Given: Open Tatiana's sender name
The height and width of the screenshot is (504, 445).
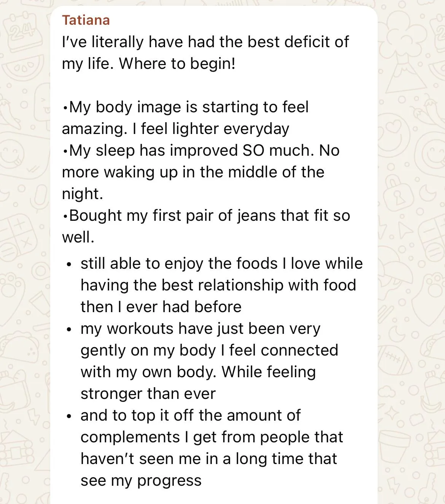Looking at the screenshot, I should click(x=86, y=20).
